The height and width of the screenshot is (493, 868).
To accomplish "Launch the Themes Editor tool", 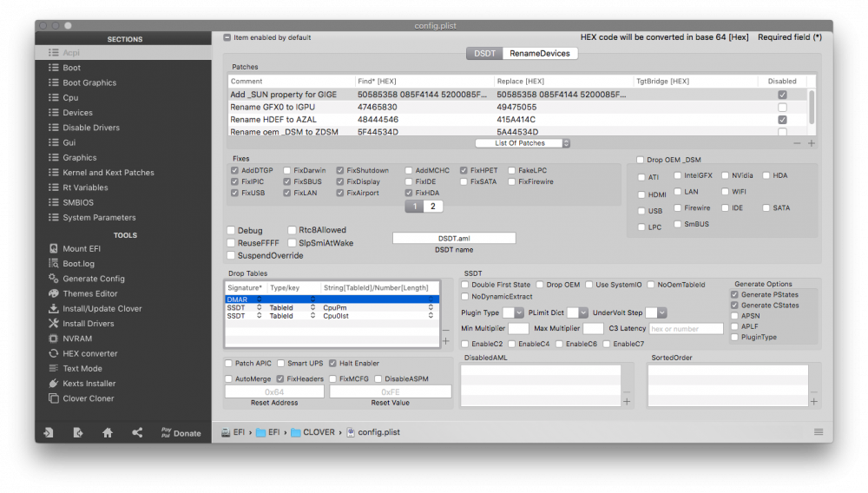I will coord(89,293).
